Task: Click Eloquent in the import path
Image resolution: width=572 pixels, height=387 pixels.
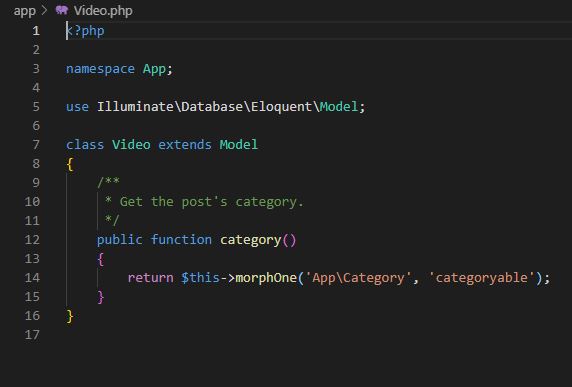Action: coord(281,107)
